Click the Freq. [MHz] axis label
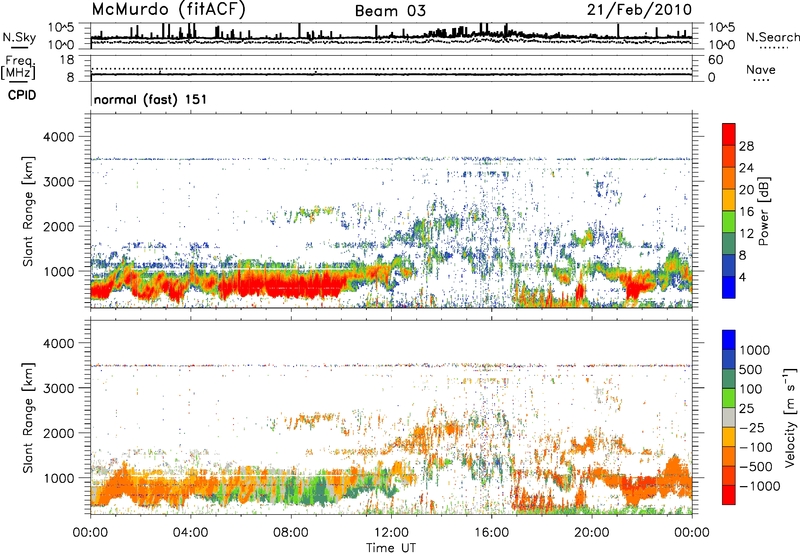The image size is (800, 554). click(x=18, y=67)
